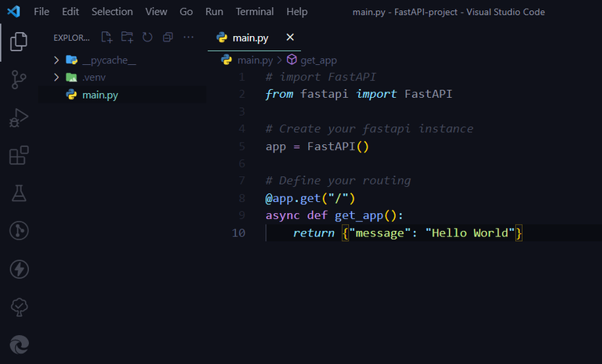
Task: Open the Go menu
Action: (x=187, y=12)
